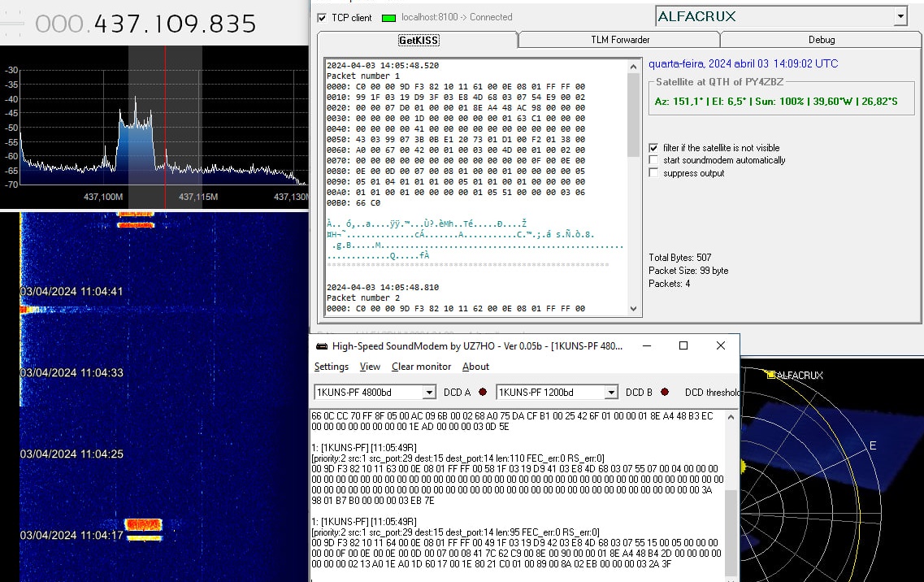The width and height of the screenshot is (924, 582).
Task: Click the decoded ASCII text in GetKISS log
Action: click(475, 240)
